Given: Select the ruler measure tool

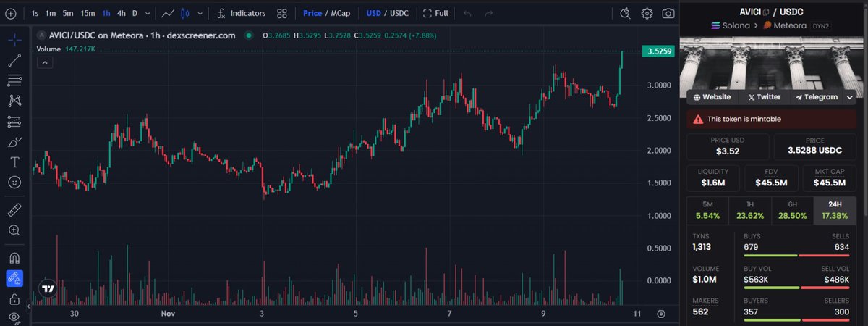Looking at the screenshot, I should point(14,210).
